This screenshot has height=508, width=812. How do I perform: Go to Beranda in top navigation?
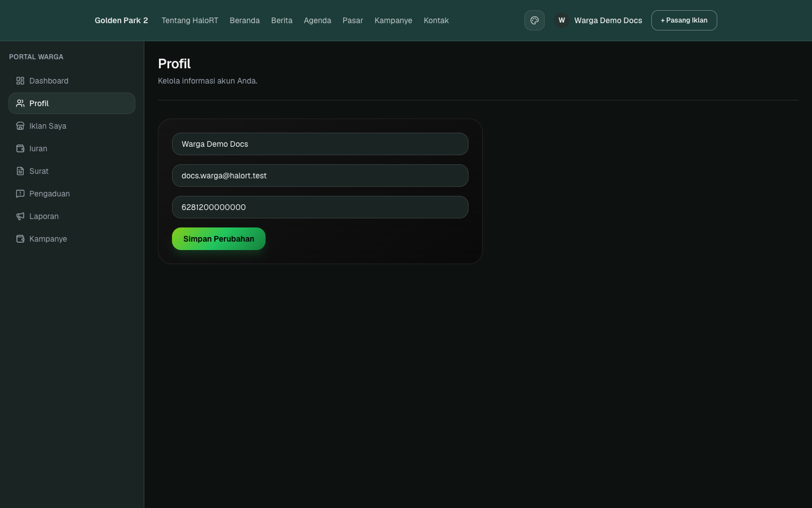[245, 20]
